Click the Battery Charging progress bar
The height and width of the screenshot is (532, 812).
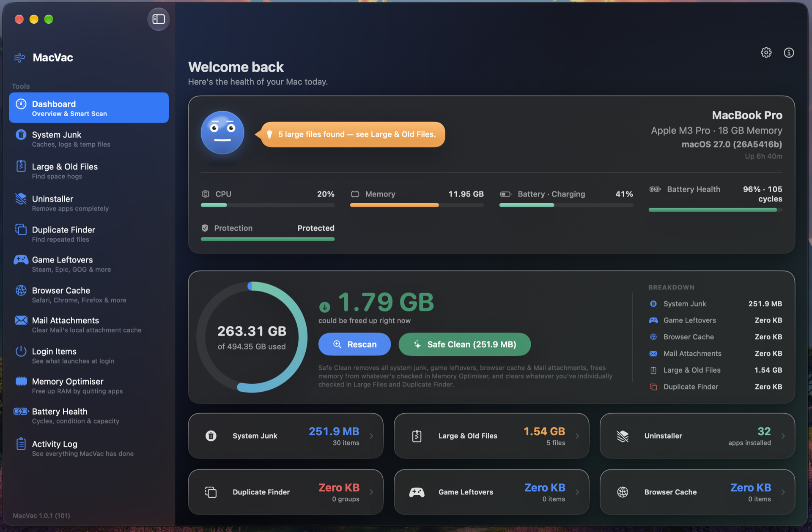click(566, 205)
